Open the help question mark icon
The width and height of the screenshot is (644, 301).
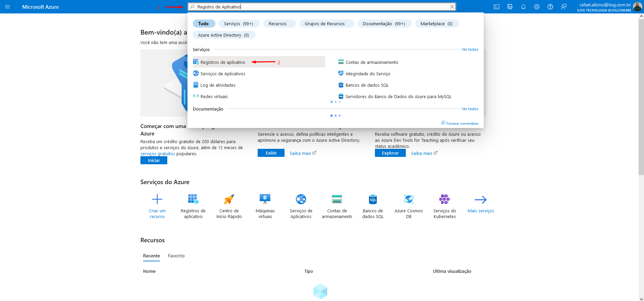coord(550,7)
